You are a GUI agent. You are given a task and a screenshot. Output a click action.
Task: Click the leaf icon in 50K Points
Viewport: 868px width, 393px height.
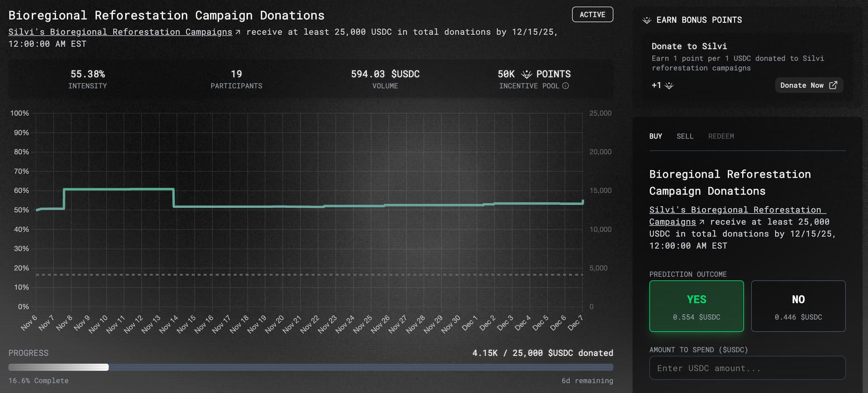point(526,74)
